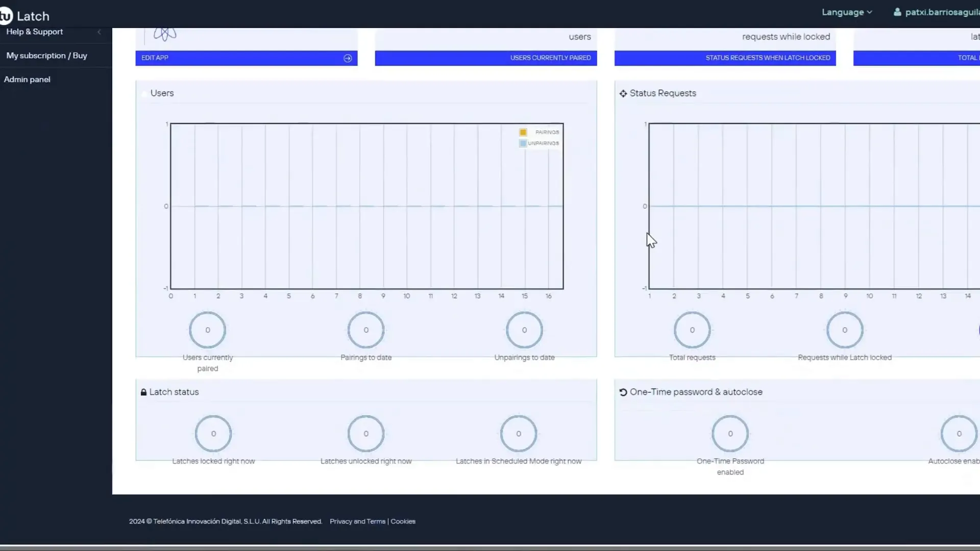Click the Pairings to date label

pyautogui.click(x=366, y=358)
